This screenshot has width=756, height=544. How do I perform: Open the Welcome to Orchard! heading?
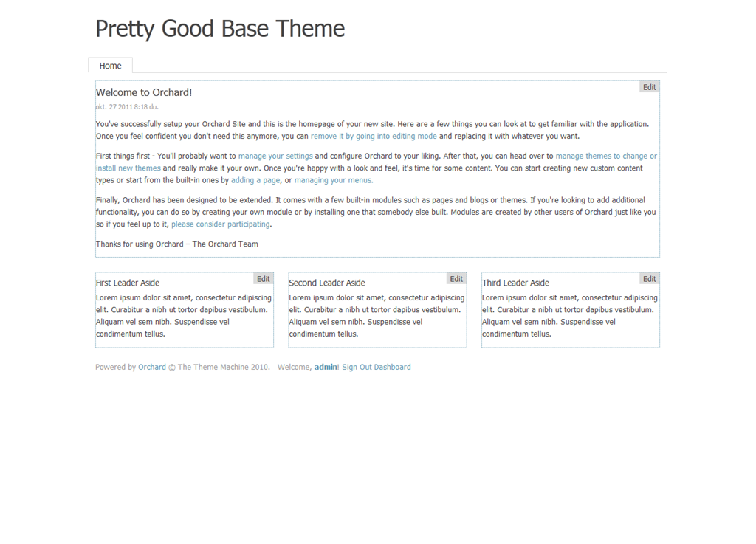(144, 92)
